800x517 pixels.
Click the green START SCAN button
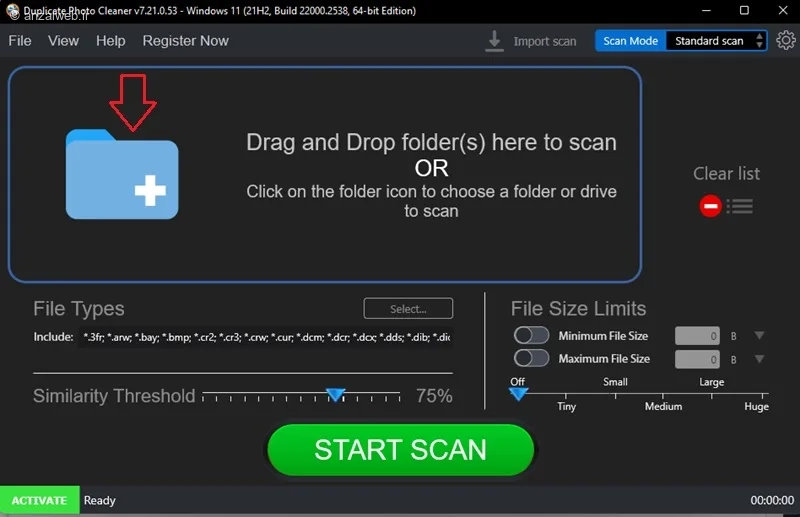click(x=401, y=450)
